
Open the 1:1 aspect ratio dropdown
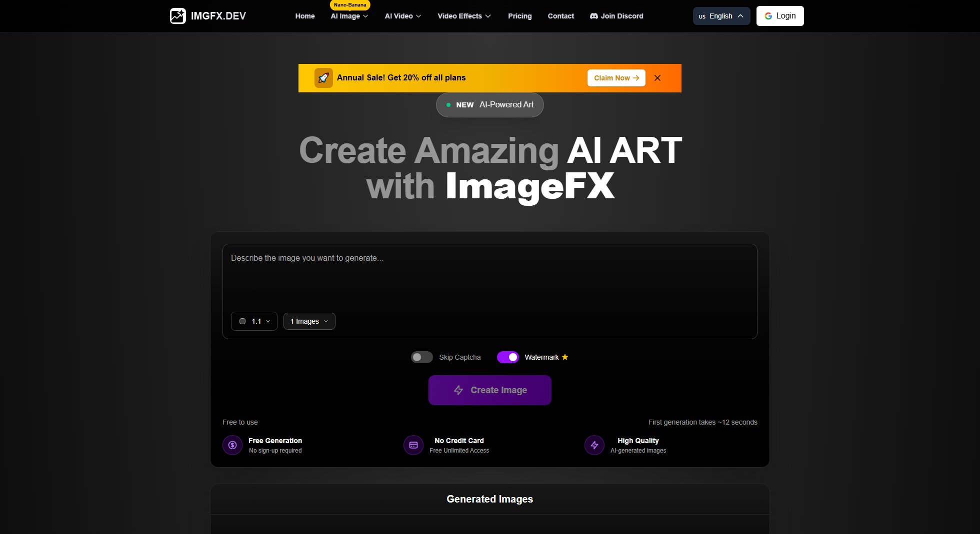[x=254, y=321]
